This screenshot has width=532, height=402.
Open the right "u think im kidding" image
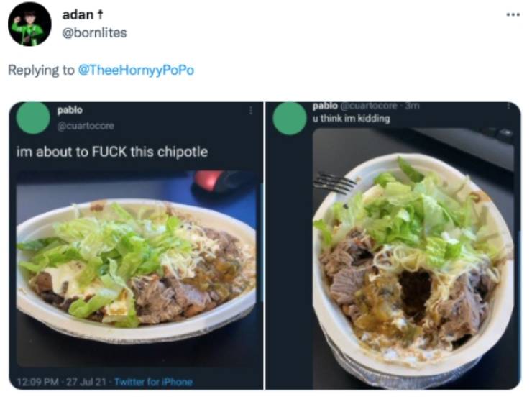coord(393,246)
